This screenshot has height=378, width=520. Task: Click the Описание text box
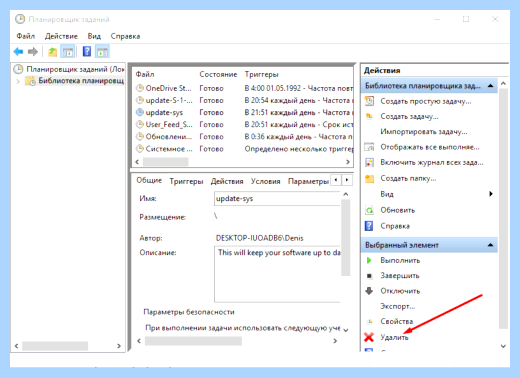click(277, 274)
